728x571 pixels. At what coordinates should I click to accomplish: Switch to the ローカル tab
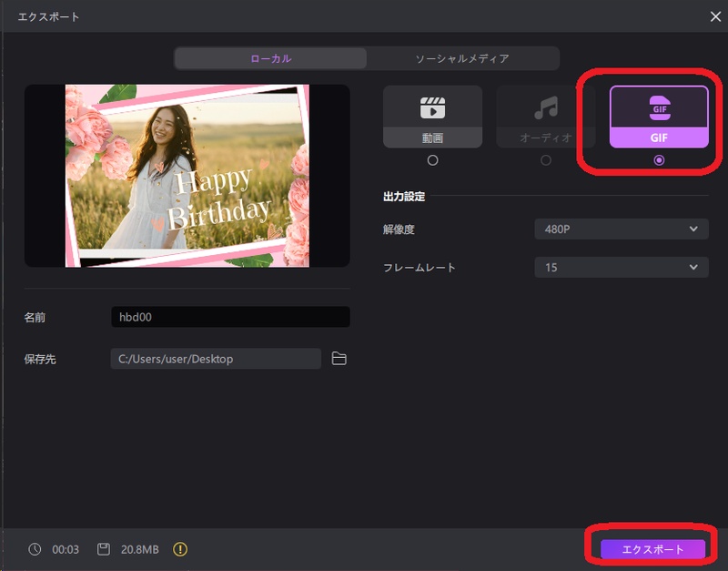pos(271,58)
